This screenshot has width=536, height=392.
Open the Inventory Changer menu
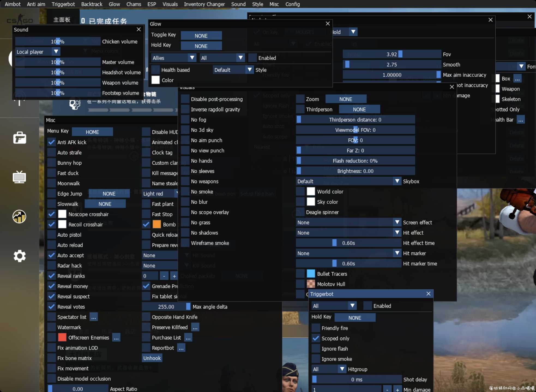click(x=204, y=4)
